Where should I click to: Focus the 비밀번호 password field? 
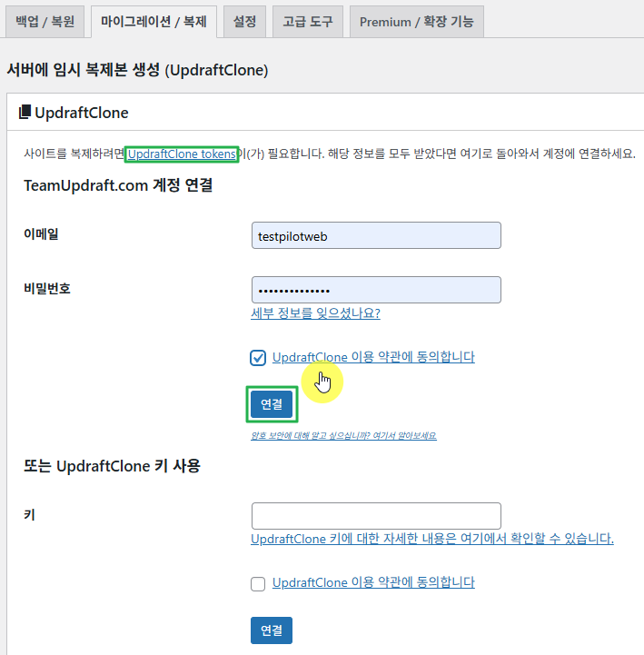(x=376, y=290)
